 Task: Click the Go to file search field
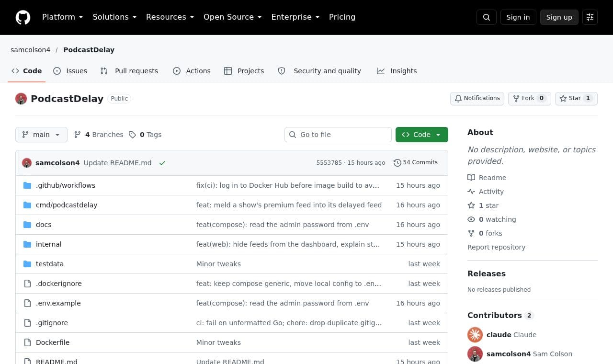click(x=338, y=135)
